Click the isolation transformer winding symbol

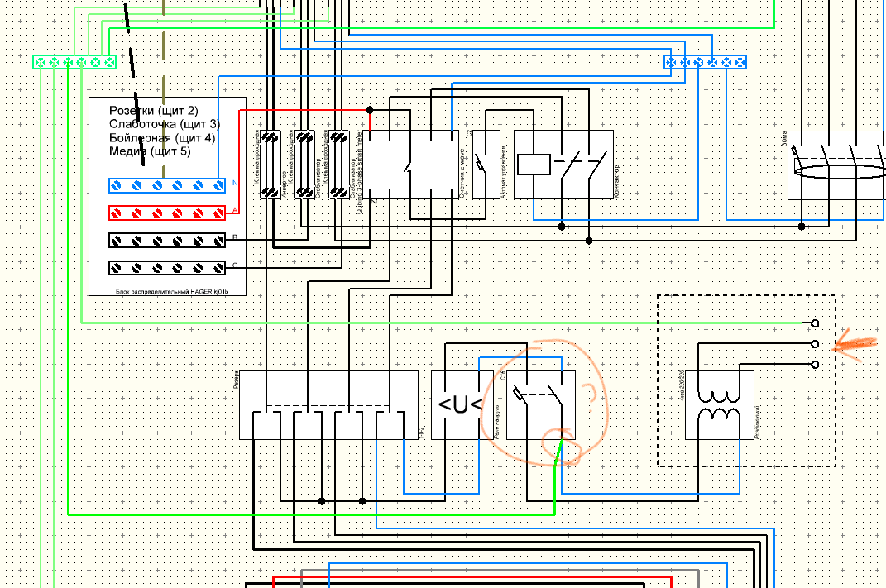pyautogui.click(x=720, y=405)
